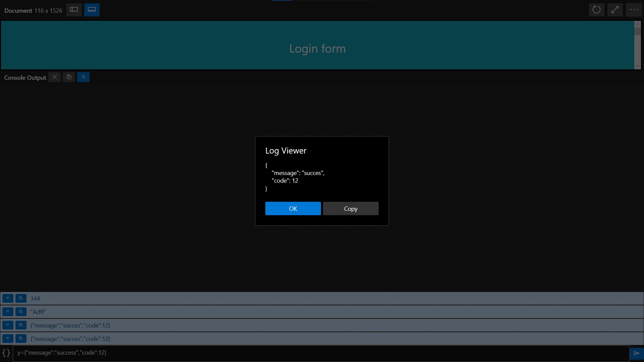View the "Adff" log entry with the eye icon
Screen dimensions: 644x362
coord(8,312)
